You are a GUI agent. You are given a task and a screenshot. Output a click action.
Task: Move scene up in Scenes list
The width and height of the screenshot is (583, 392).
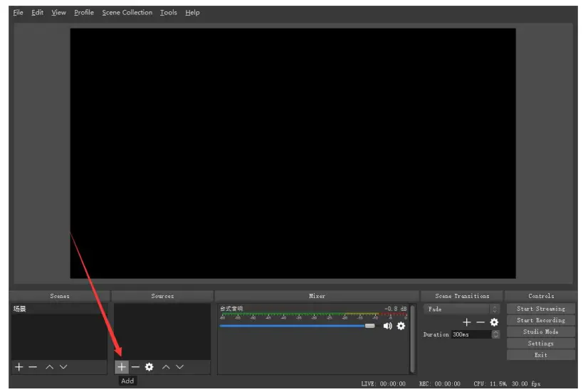[49, 367]
